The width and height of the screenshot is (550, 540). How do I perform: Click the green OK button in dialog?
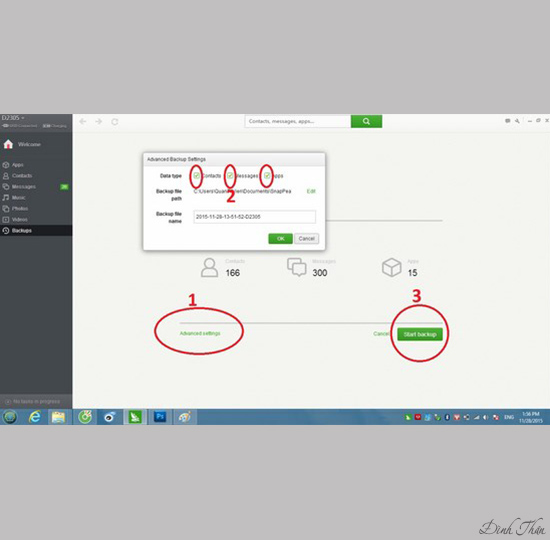(x=280, y=239)
